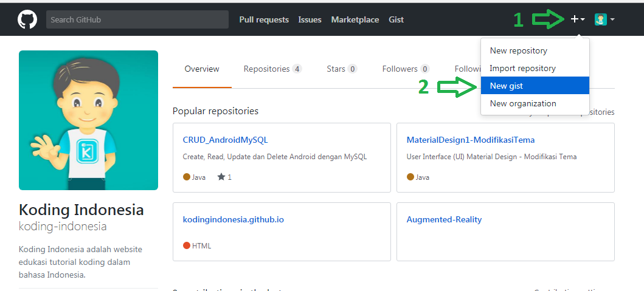Click the User Interface Material Design description
Image resolution: width=644 pixels, height=291 pixels.
pyautogui.click(x=491, y=157)
